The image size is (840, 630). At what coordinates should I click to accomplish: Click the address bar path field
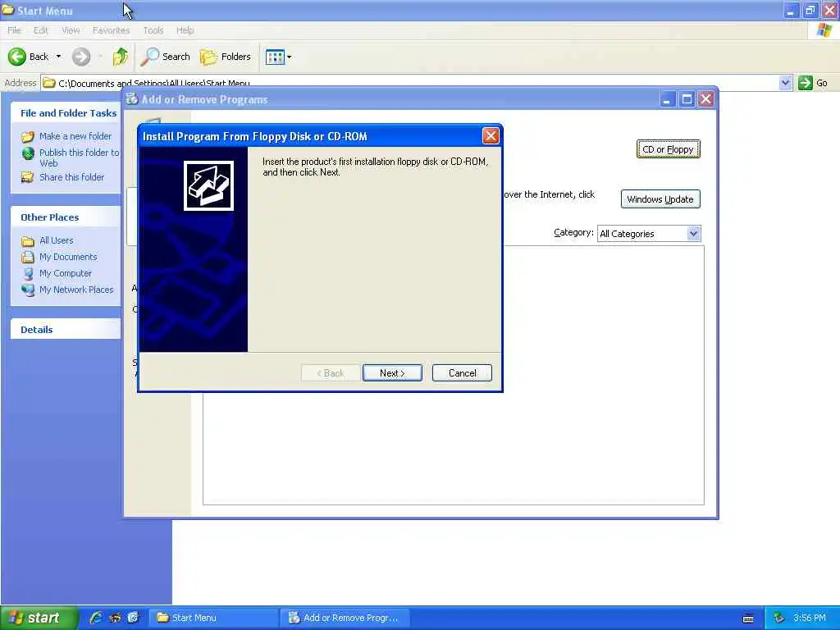[x=410, y=83]
